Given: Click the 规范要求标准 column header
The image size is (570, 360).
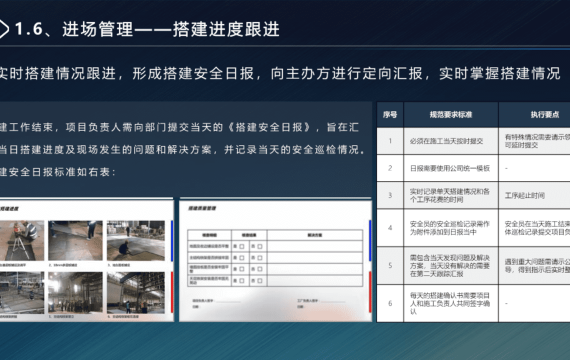Looking at the screenshot, I should point(451,115).
